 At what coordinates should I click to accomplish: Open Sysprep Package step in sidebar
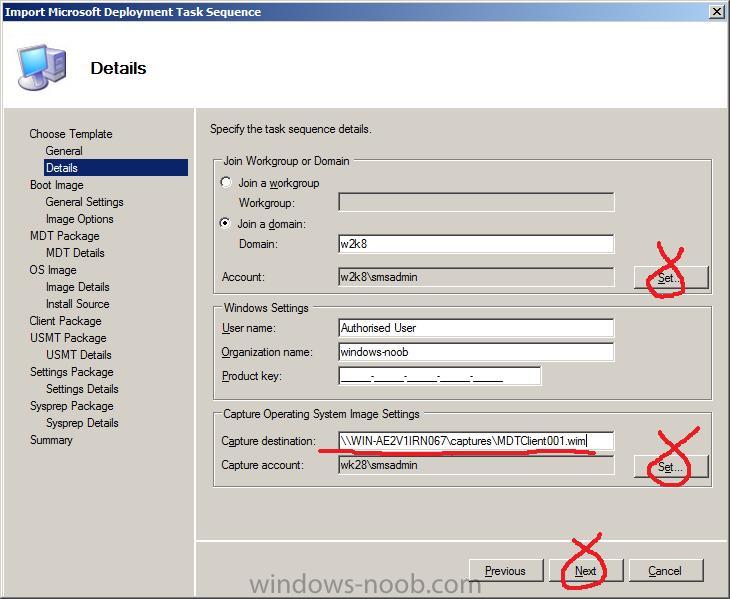point(72,406)
